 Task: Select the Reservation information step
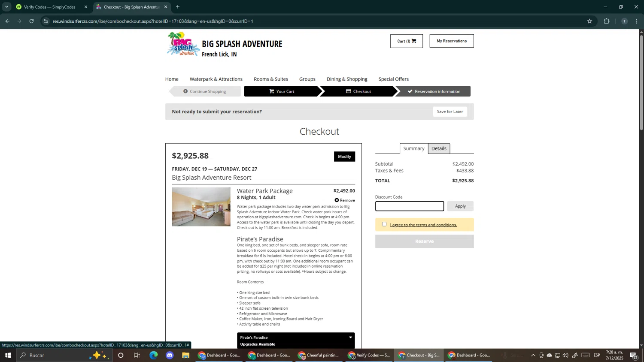434,91
